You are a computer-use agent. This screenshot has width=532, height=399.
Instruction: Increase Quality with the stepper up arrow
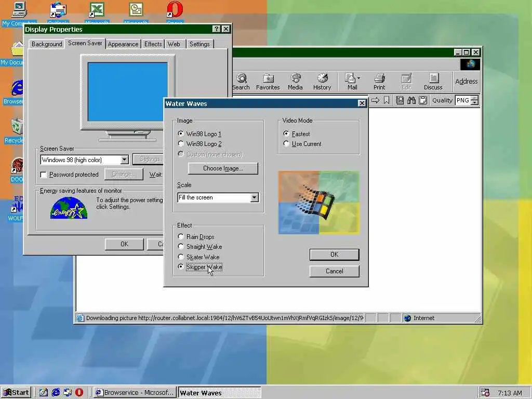[x=475, y=98]
